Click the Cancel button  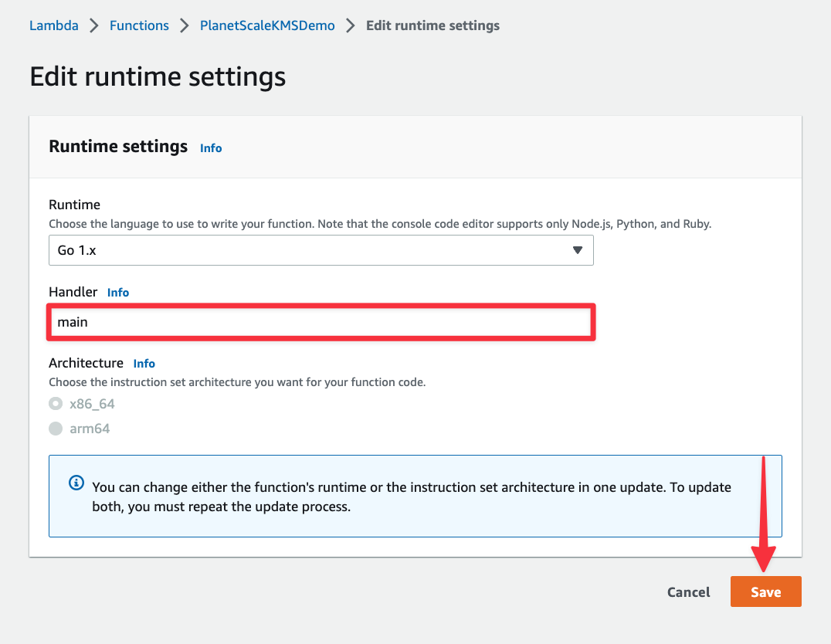[x=688, y=592]
